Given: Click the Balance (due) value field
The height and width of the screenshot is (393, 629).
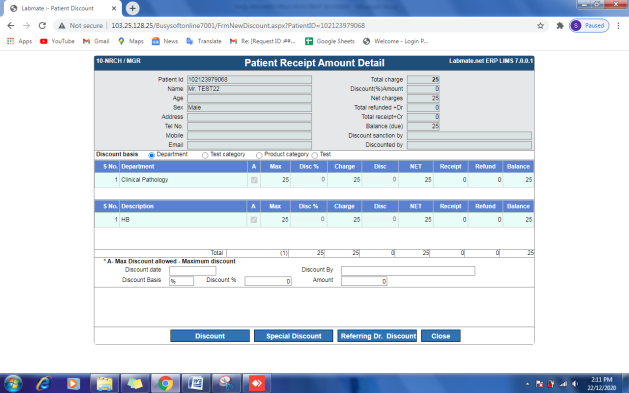Looking at the screenshot, I should click(x=423, y=126).
